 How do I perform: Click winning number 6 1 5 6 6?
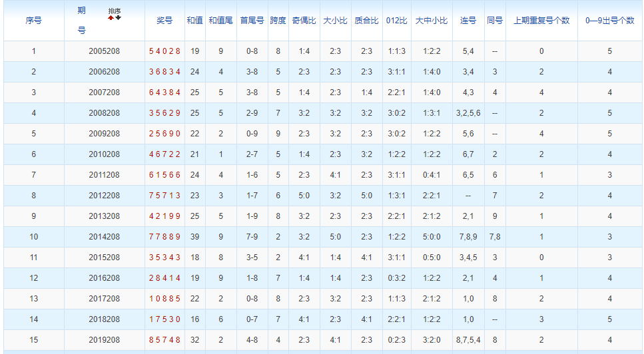click(x=164, y=175)
